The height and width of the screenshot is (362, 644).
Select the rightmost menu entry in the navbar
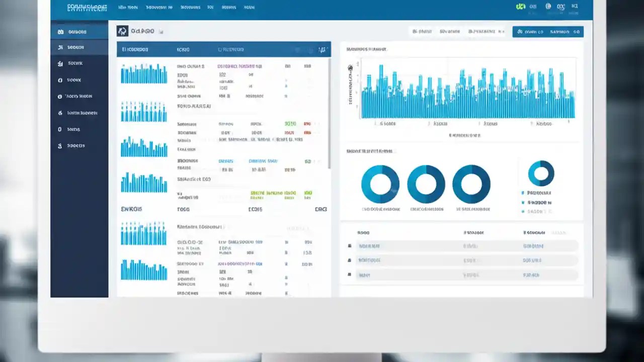coord(249,7)
